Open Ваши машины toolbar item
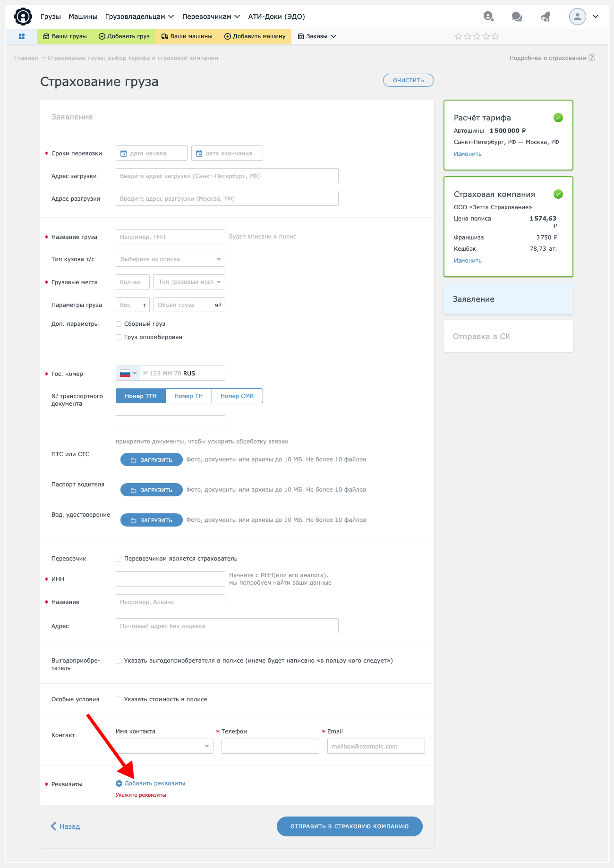This screenshot has width=614, height=868. (x=187, y=36)
